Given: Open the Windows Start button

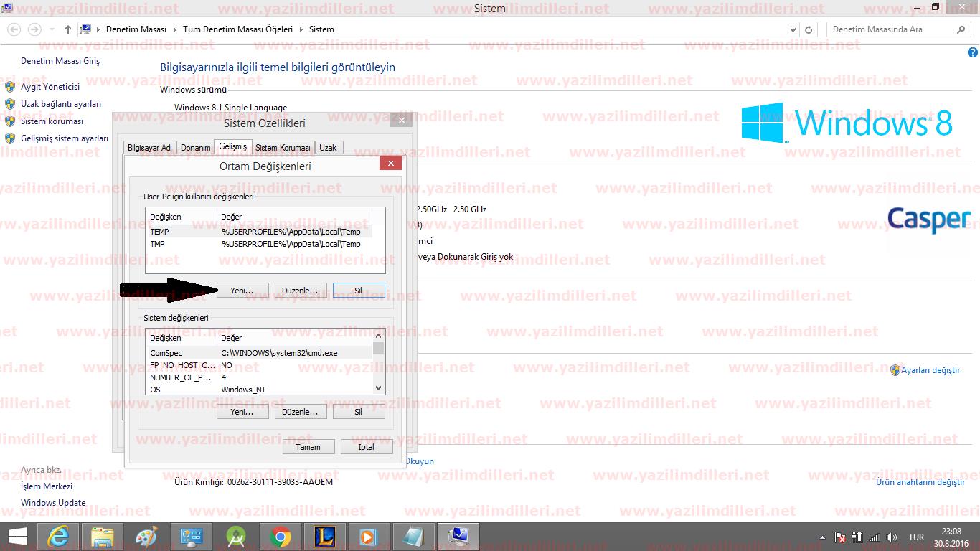Looking at the screenshot, I should [17, 536].
